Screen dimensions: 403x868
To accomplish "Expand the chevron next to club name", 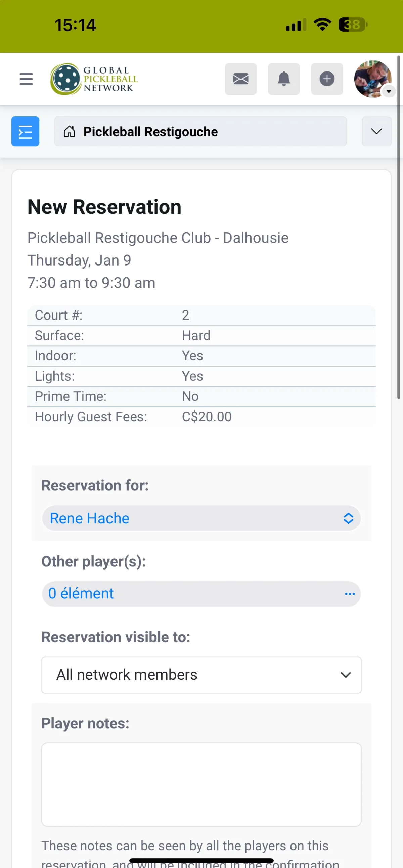I will coord(376,132).
